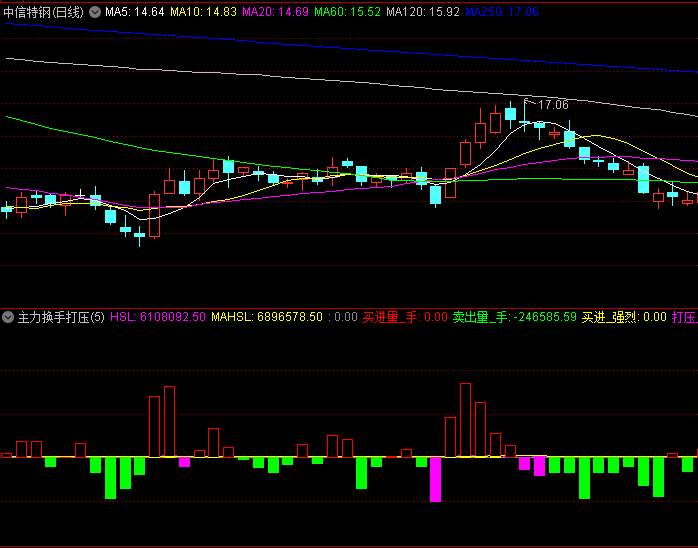Click the 买进量_手: 0.00 value
The height and width of the screenshot is (548, 698).
click(x=405, y=317)
